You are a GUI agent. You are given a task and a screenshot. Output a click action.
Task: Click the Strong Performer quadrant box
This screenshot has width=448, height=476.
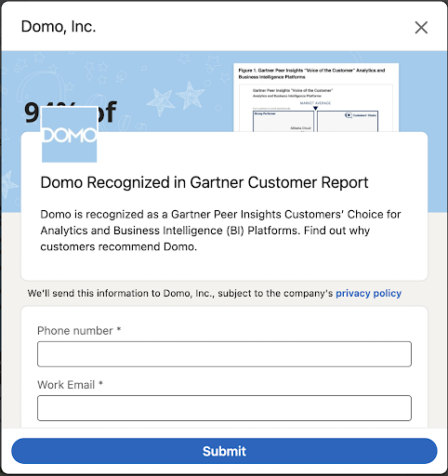click(283, 122)
